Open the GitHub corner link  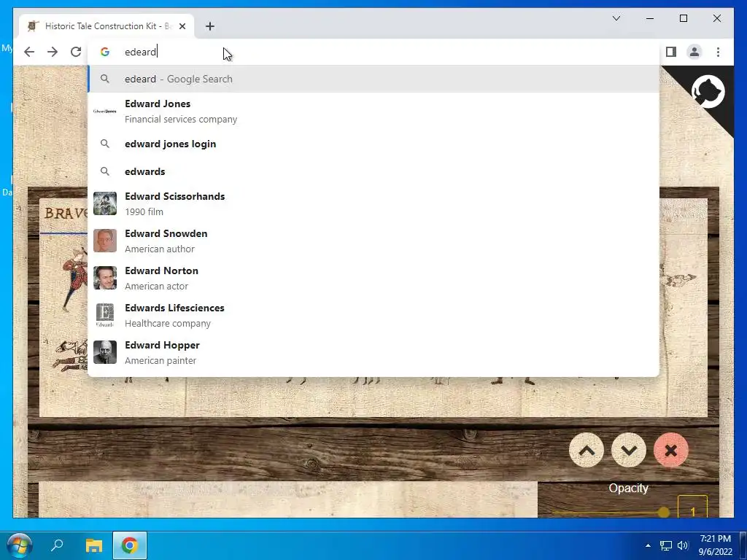708,91
